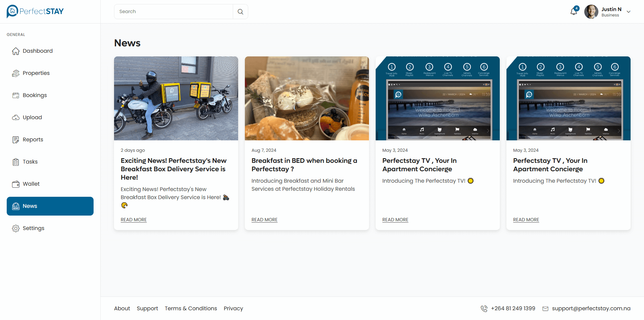The width and height of the screenshot is (644, 320).
Task: Click the Terms & Conditions footer link
Action: tap(191, 308)
